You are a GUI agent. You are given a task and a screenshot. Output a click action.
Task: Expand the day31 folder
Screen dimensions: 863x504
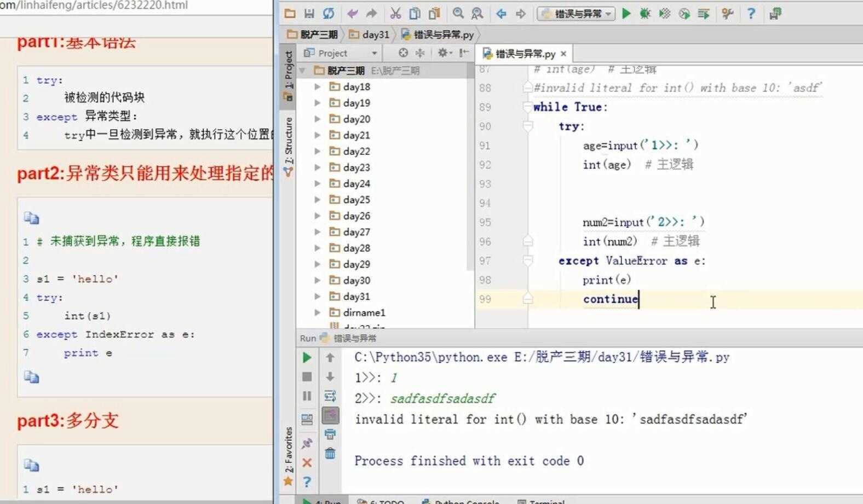(318, 296)
